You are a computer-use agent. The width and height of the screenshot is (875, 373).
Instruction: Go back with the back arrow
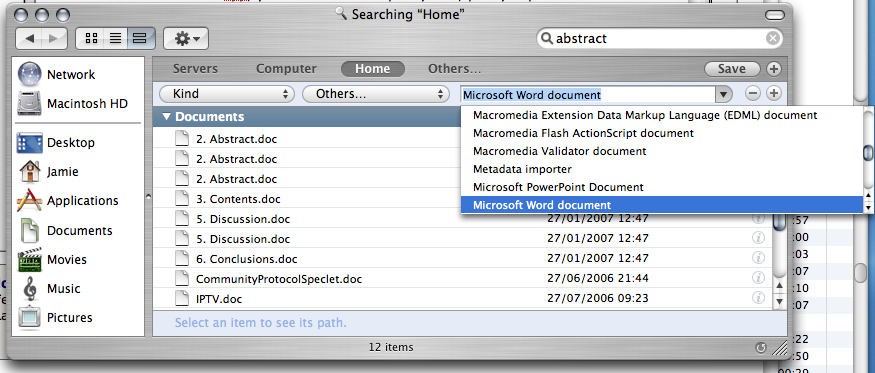(29, 39)
